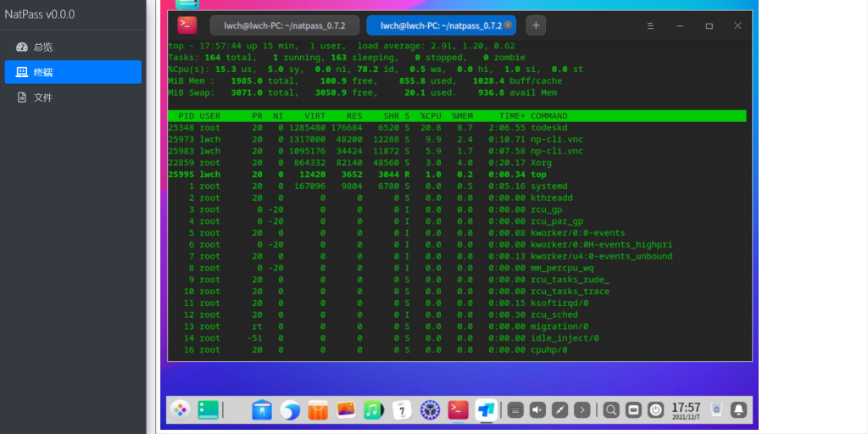Add a new terminal tab
The width and height of the screenshot is (868, 434).
[536, 25]
